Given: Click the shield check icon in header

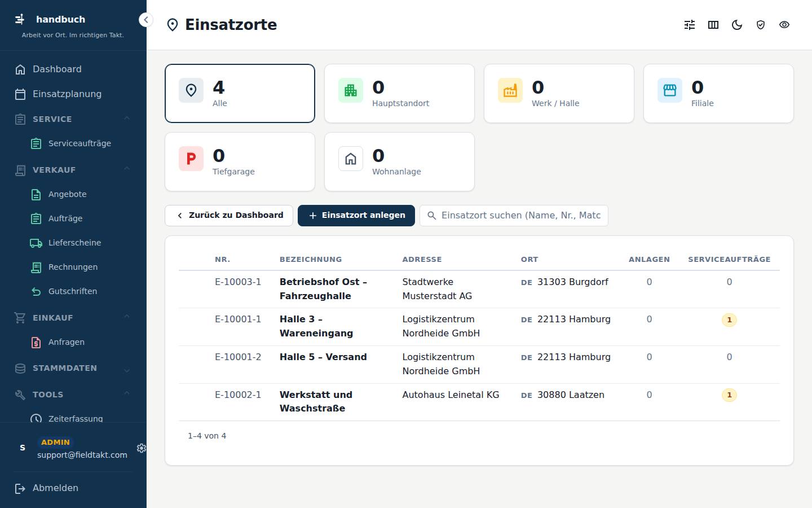Looking at the screenshot, I should coord(761,25).
